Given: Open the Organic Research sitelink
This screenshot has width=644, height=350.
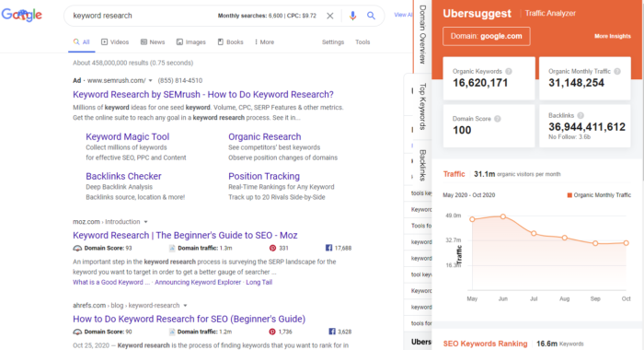Looking at the screenshot, I should coord(265,136).
